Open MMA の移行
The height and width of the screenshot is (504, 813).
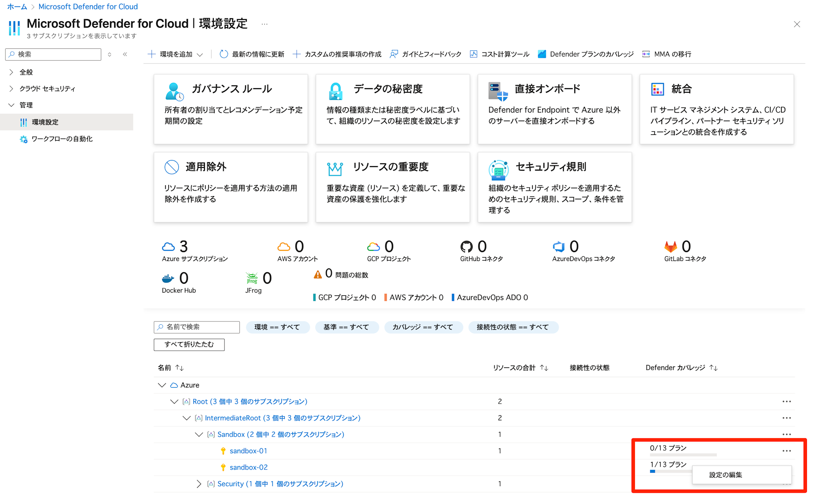(x=667, y=54)
